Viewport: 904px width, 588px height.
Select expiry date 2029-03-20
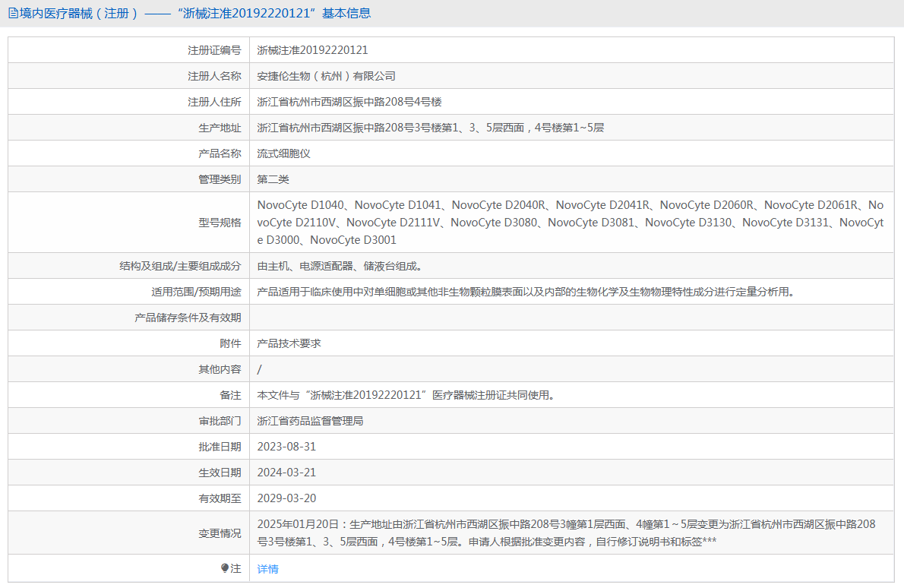pos(286,498)
